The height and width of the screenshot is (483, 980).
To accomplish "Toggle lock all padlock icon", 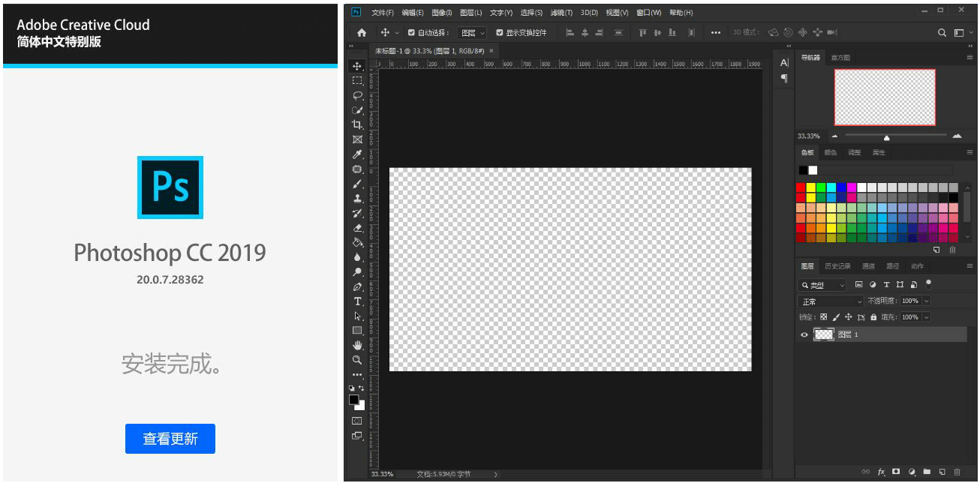I will (873, 317).
